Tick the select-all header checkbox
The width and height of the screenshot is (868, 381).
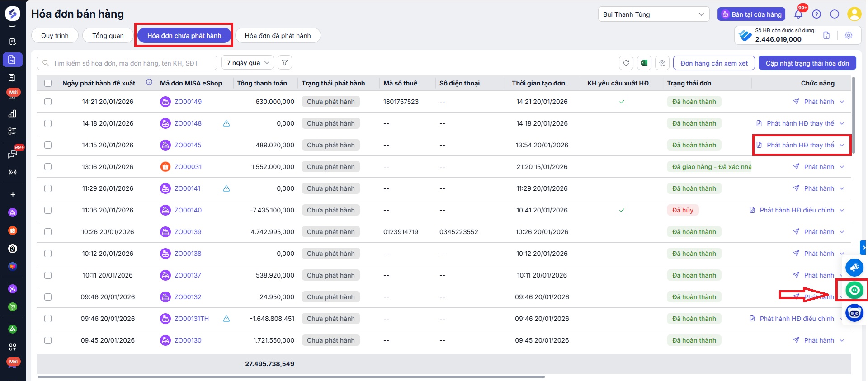pyautogui.click(x=48, y=83)
